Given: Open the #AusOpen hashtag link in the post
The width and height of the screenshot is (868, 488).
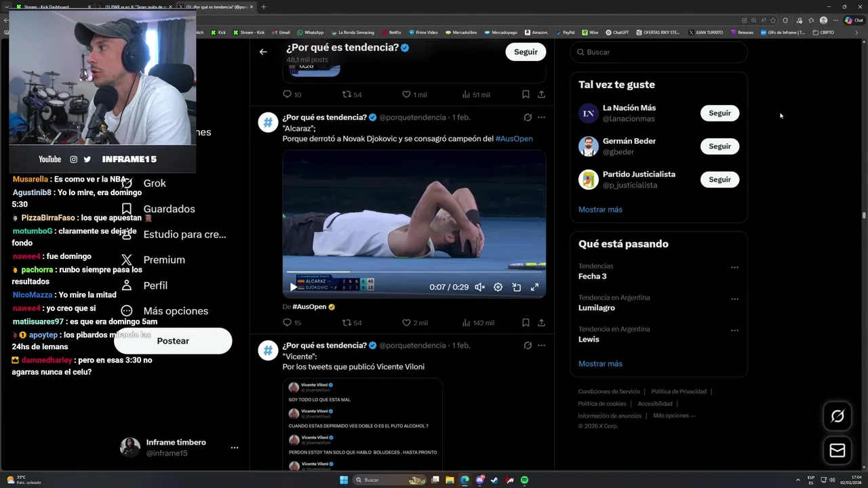Looking at the screenshot, I should pyautogui.click(x=514, y=139).
